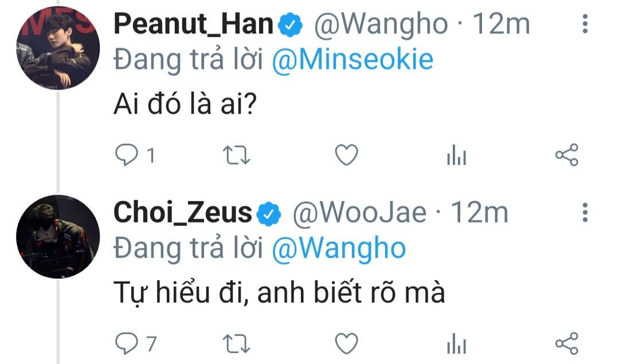Click the Peanut_Han display name
The height and width of the screenshot is (364, 619).
pyautogui.click(x=194, y=25)
